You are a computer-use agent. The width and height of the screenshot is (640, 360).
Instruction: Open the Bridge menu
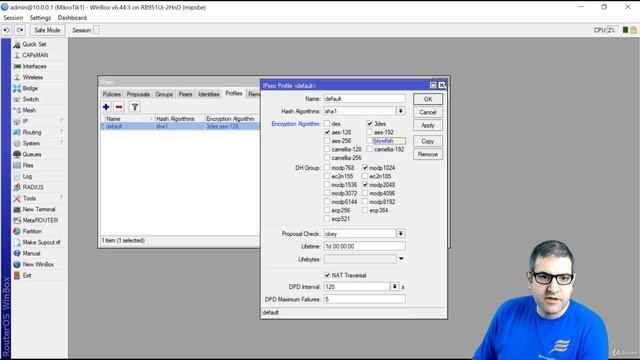[x=30, y=88]
